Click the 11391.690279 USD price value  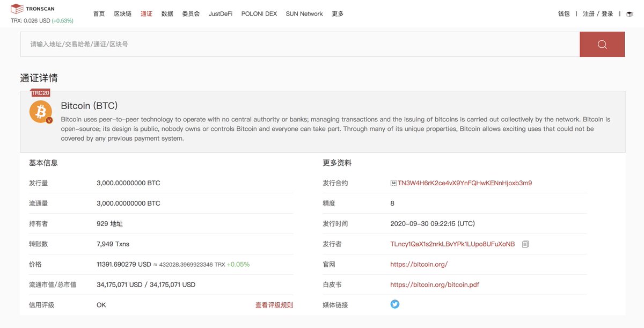tap(124, 265)
